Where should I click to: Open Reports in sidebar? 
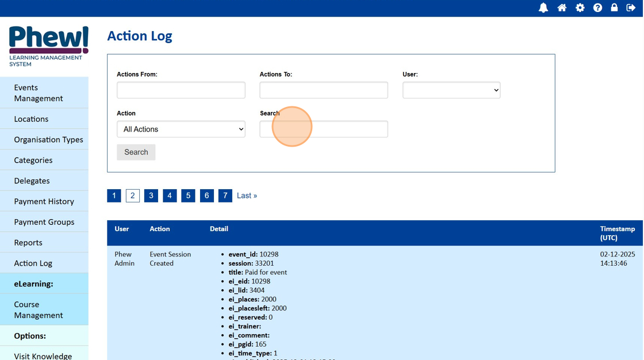[44, 242]
